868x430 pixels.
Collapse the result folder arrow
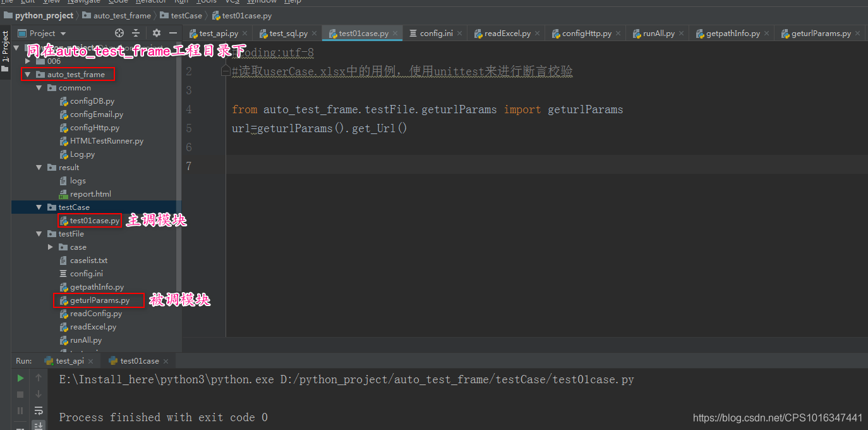pos(39,168)
